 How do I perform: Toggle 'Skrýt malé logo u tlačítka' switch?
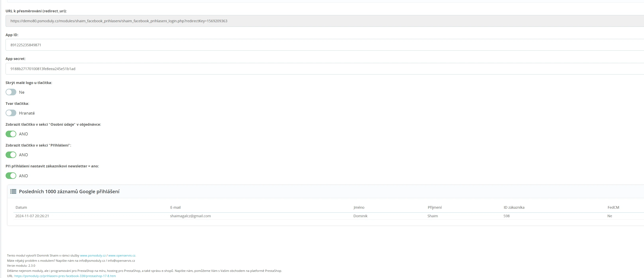pyautogui.click(x=11, y=92)
